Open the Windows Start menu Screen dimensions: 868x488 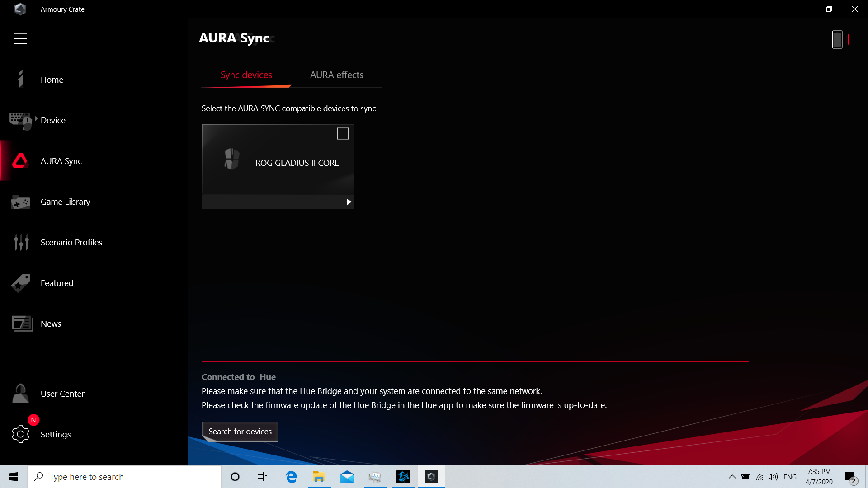[x=14, y=477]
